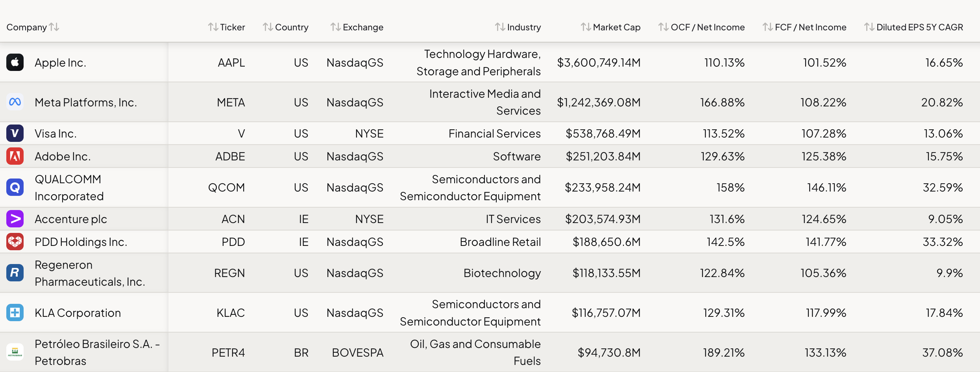Sort table by Ticker header label
Viewport: 980px width, 372px height.
[x=233, y=27]
